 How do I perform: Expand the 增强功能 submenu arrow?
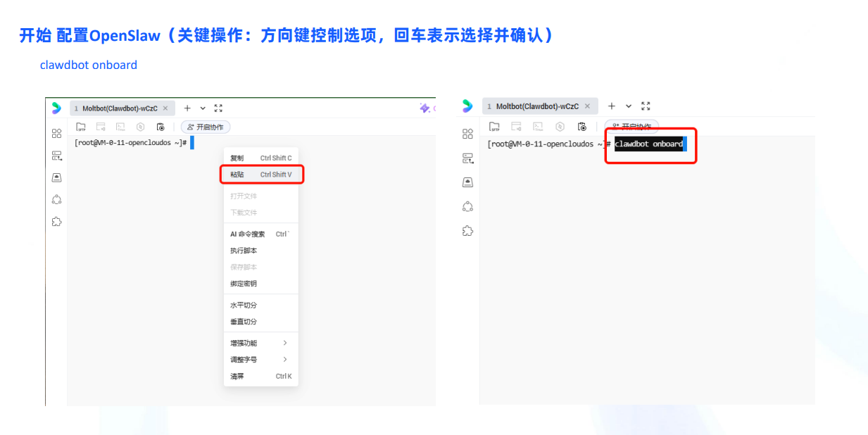pos(285,343)
